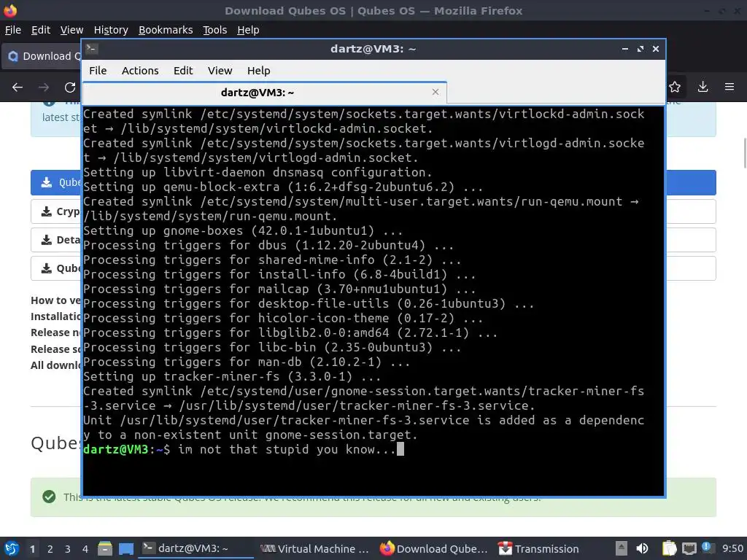Click the show desktop taskbar icon
Image resolution: width=747 pixels, height=560 pixels.
tap(125, 548)
